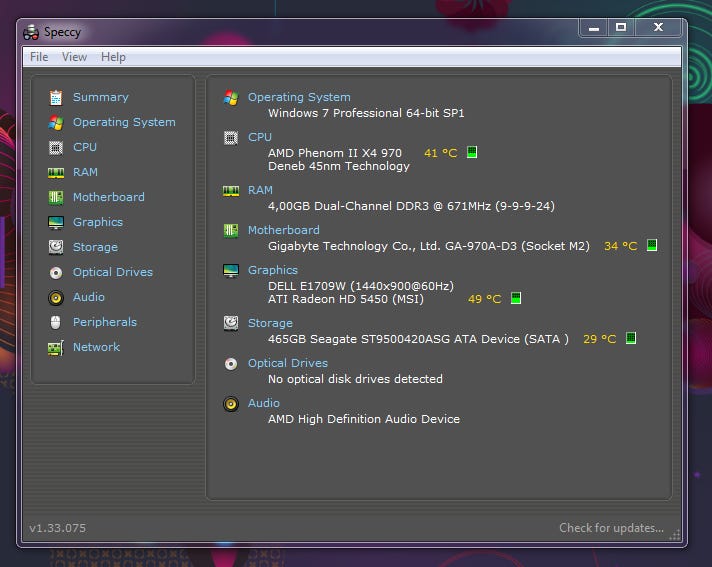The width and height of the screenshot is (712, 567).
Task: Click the CPU chip icon in sidebar
Action: click(56, 147)
